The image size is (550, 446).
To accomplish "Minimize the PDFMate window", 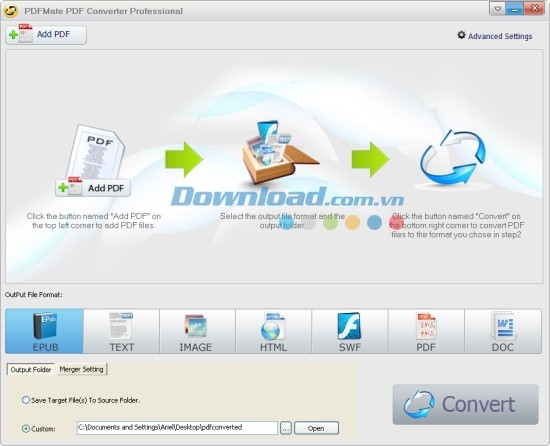I will 515,9.
